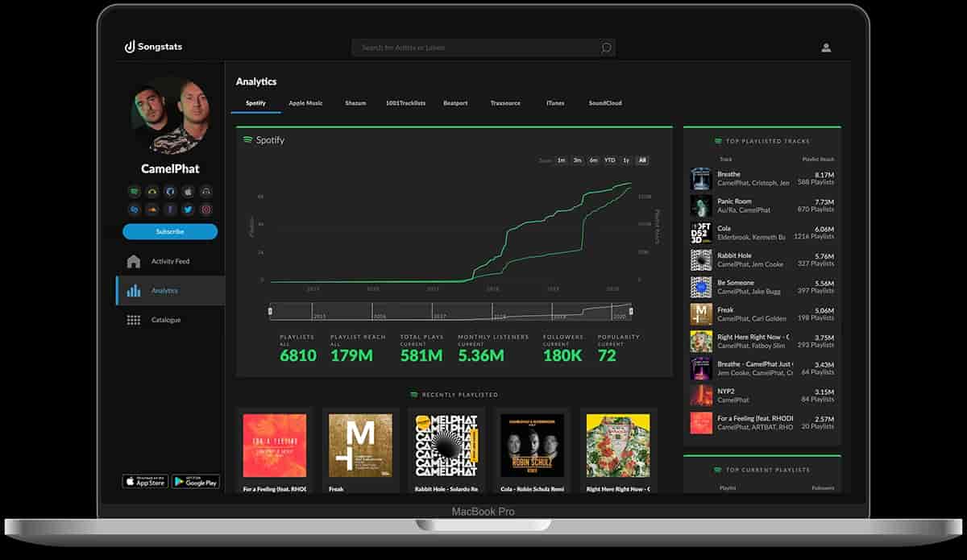Click the Catalogue grid icon
This screenshot has height=560, width=967.
(134, 320)
